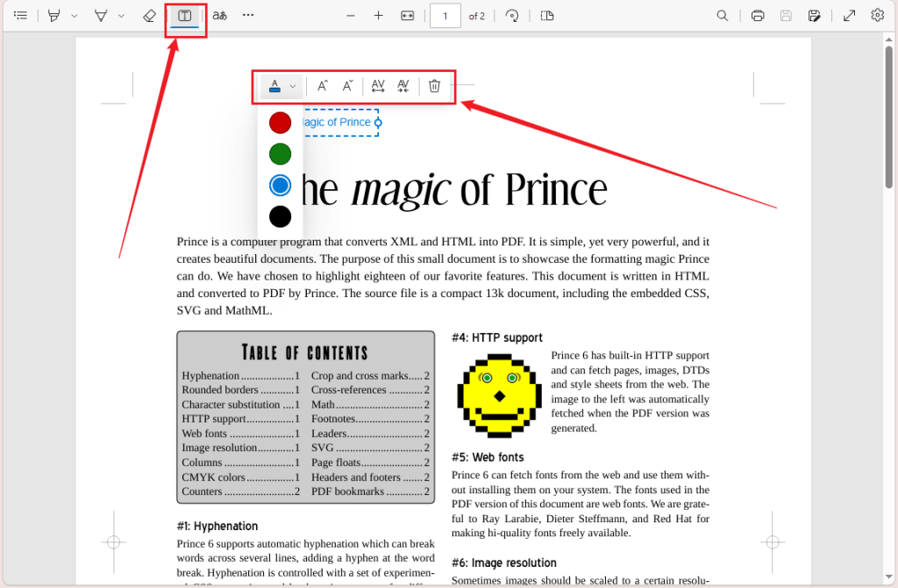Decrease the text font size
The width and height of the screenshot is (898, 588).
coord(347,86)
